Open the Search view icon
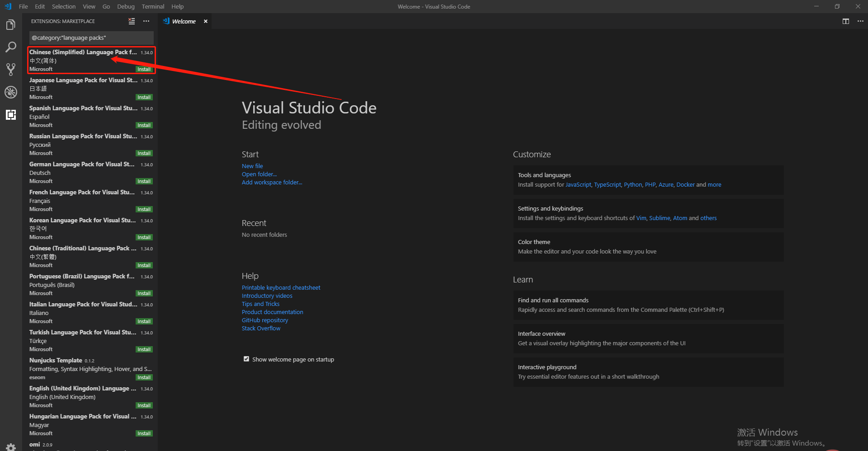 pyautogui.click(x=11, y=47)
